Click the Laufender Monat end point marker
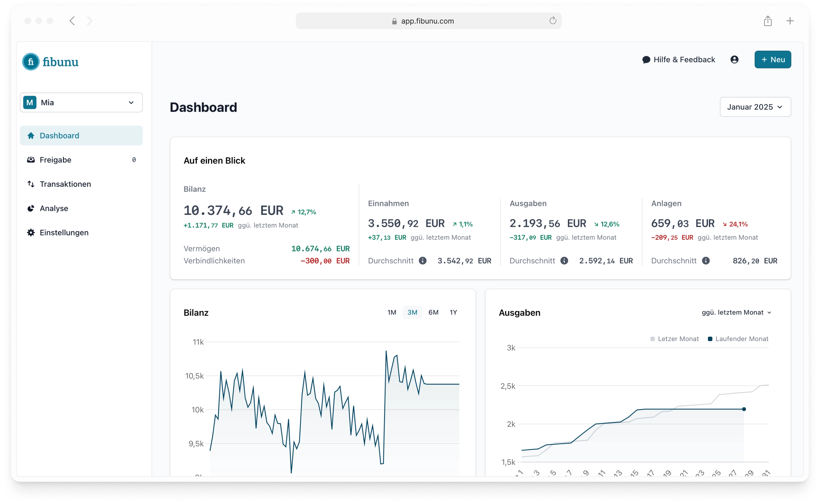Image resolution: width=820 pixels, height=504 pixels. (744, 409)
